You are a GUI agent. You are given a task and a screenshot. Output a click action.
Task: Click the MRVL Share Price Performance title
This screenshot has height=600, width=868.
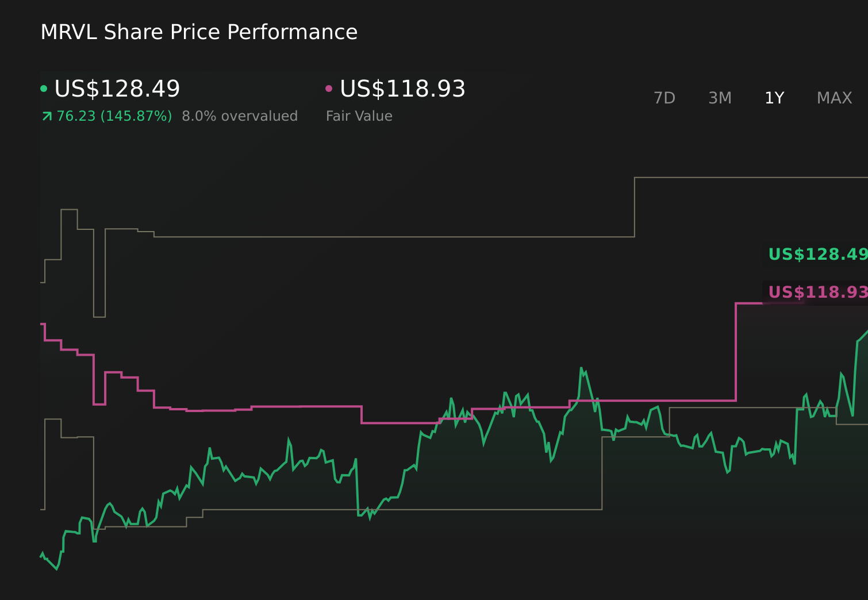click(198, 32)
